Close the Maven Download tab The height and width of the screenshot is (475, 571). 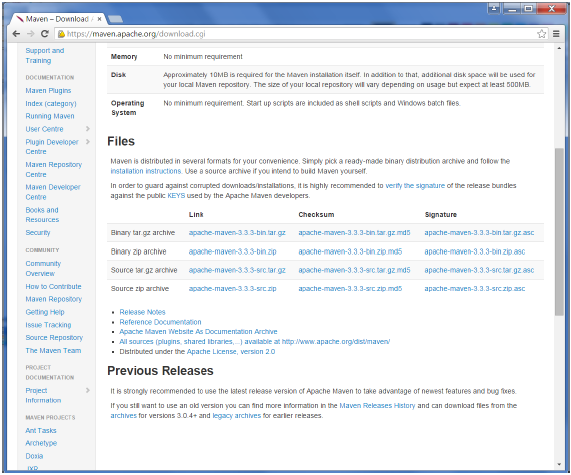coord(99,19)
